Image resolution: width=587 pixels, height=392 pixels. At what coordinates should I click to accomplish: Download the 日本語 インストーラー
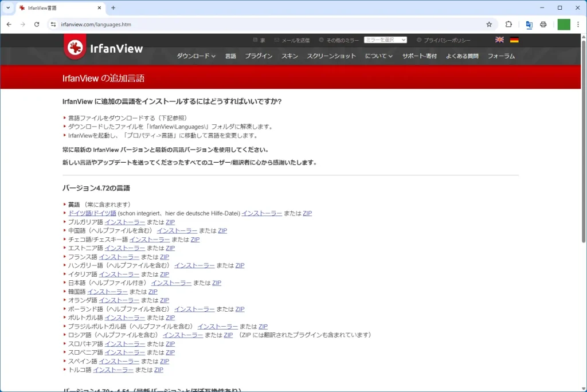[x=171, y=283]
